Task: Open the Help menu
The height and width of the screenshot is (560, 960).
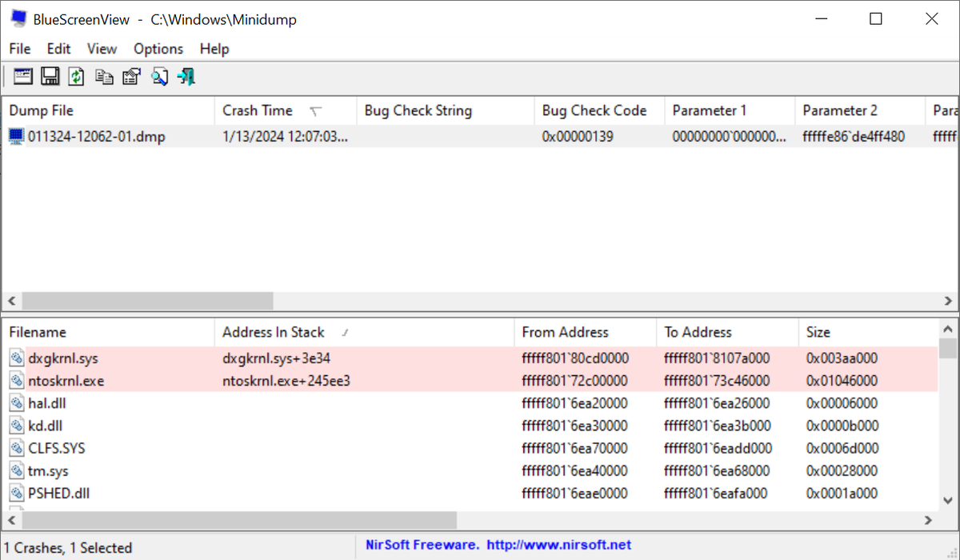Action: pos(214,49)
